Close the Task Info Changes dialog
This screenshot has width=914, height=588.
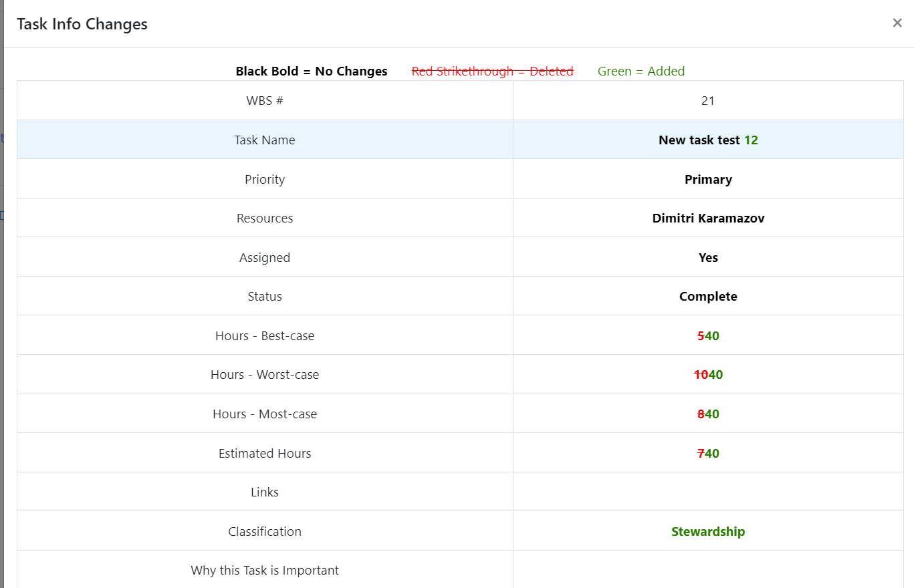pos(897,23)
